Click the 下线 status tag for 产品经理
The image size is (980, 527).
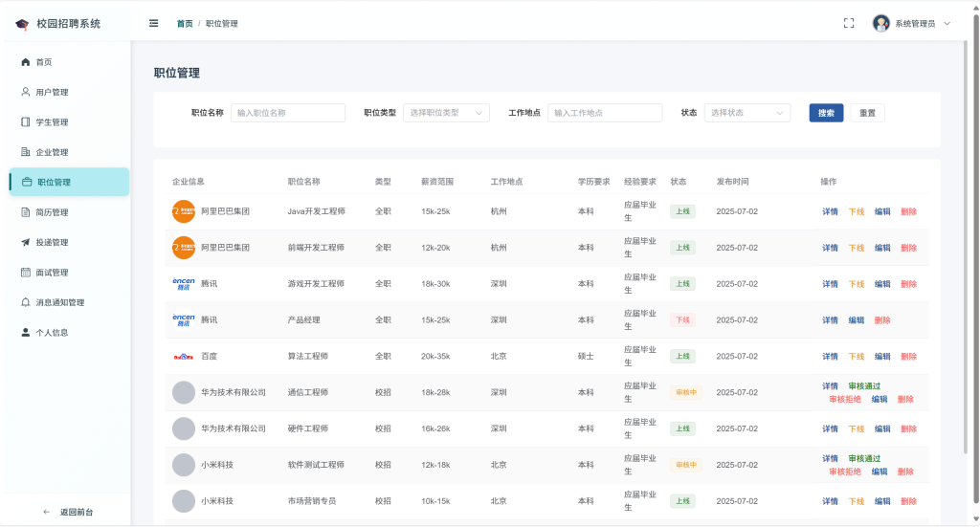[x=682, y=320]
